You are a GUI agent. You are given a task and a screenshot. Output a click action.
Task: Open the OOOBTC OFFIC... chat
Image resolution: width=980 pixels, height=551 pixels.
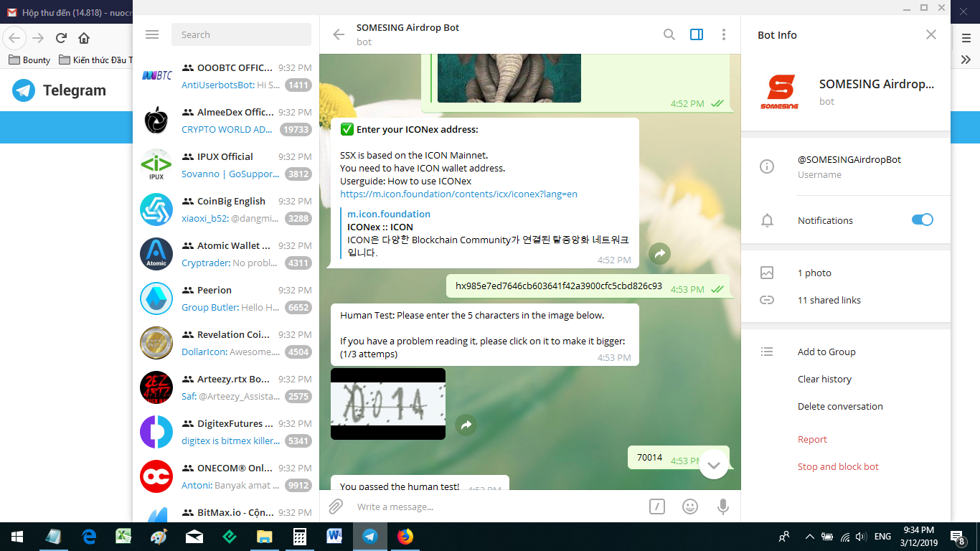[x=226, y=76]
